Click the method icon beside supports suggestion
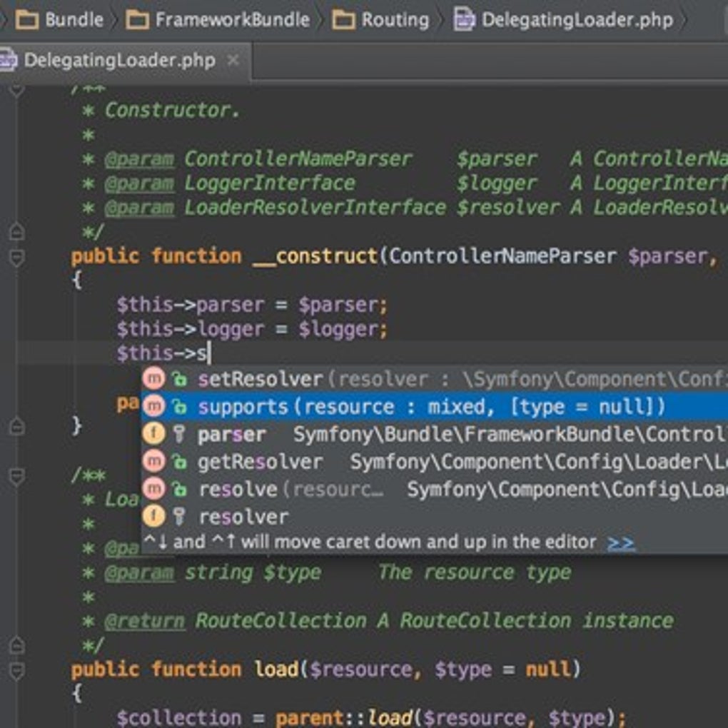The width and height of the screenshot is (728, 728). click(x=153, y=406)
